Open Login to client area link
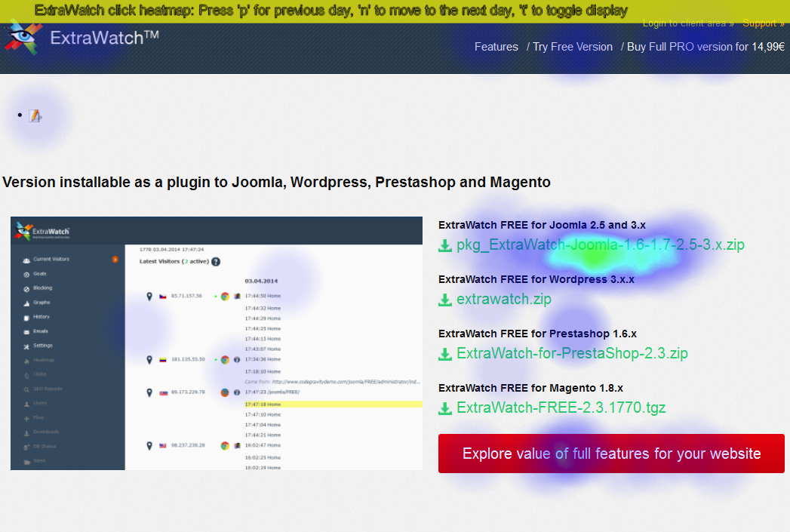The width and height of the screenshot is (790, 532). pyautogui.click(x=687, y=23)
